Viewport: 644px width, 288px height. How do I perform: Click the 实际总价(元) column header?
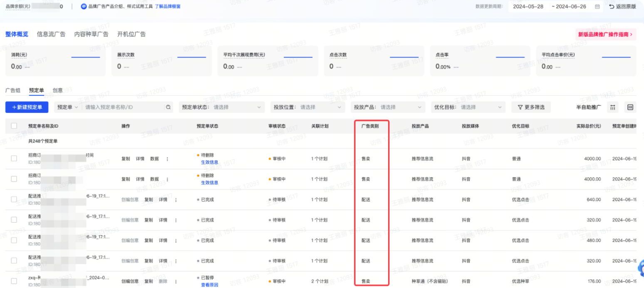[x=588, y=126]
